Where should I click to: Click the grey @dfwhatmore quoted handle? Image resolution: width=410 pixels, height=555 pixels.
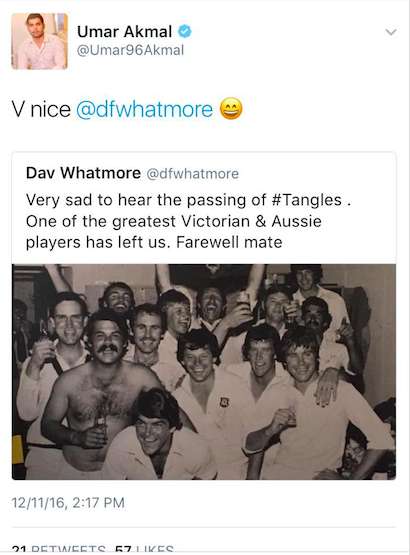click(193, 174)
